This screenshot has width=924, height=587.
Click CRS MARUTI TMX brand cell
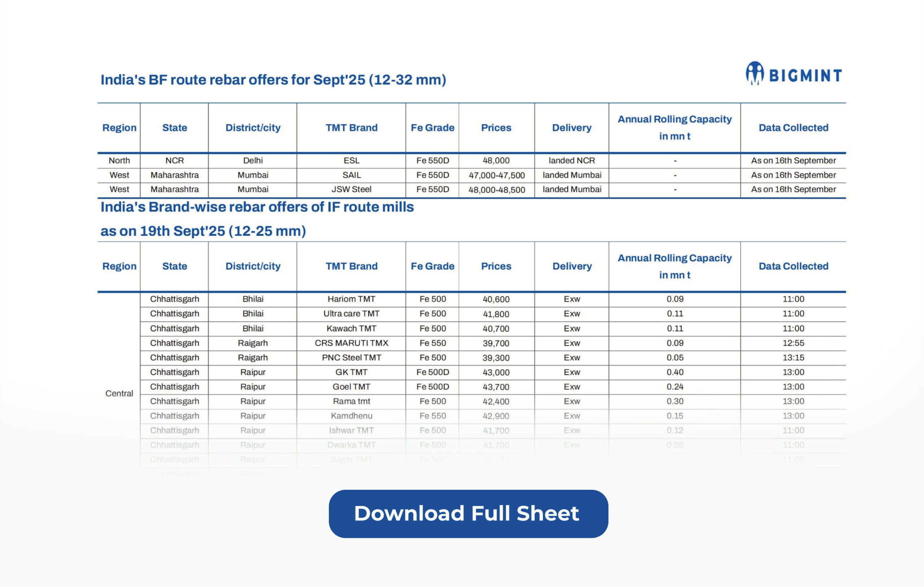point(351,343)
